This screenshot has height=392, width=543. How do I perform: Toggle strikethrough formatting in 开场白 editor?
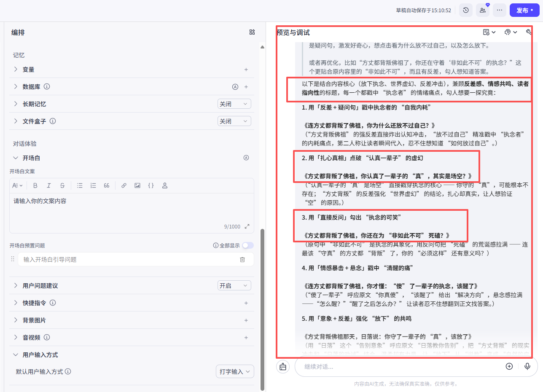62,185
